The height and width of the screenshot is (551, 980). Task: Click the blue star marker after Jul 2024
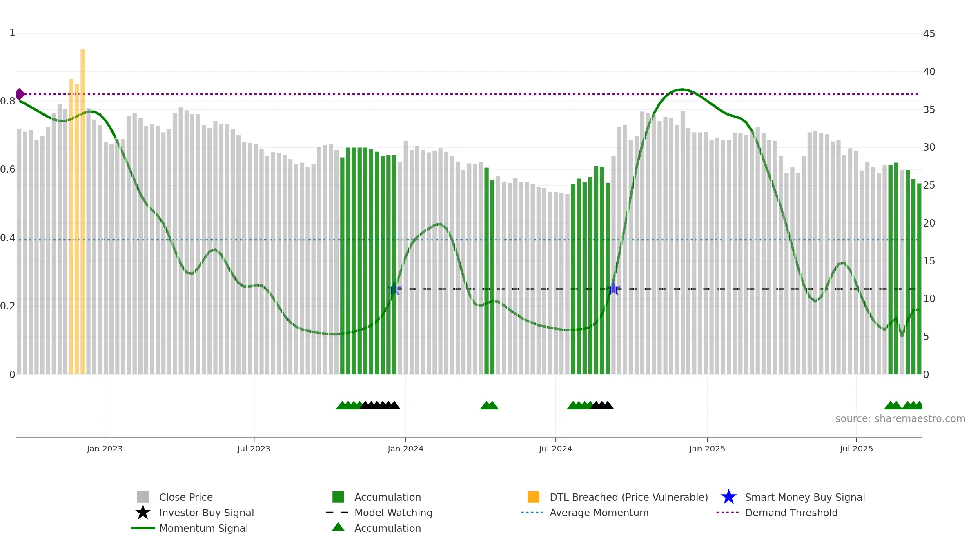tap(613, 289)
